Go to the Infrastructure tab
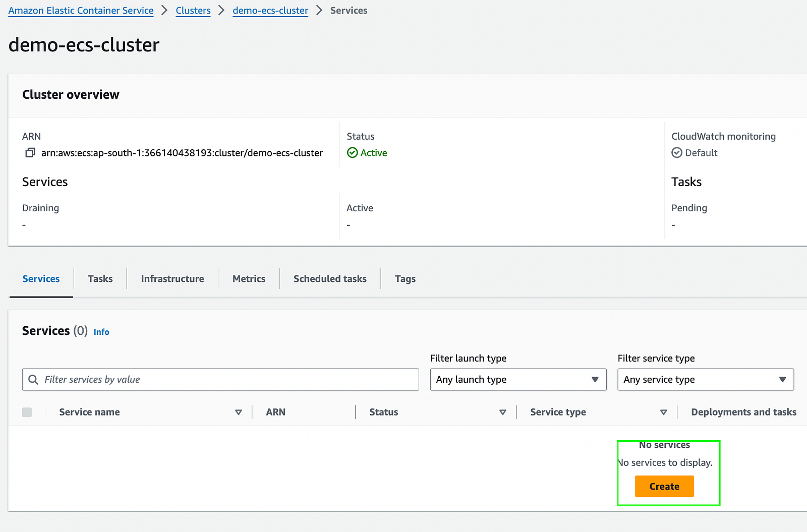Image resolution: width=807 pixels, height=532 pixels. click(x=172, y=279)
